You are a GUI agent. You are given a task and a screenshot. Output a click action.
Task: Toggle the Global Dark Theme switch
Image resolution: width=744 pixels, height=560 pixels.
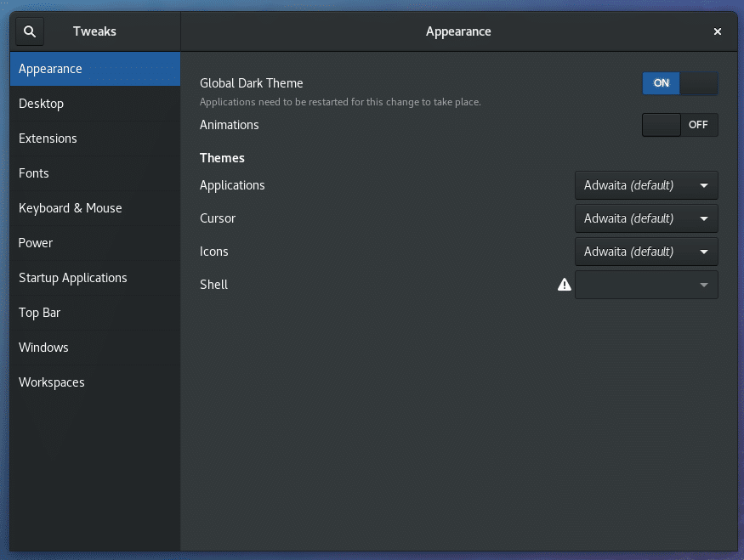click(x=680, y=82)
